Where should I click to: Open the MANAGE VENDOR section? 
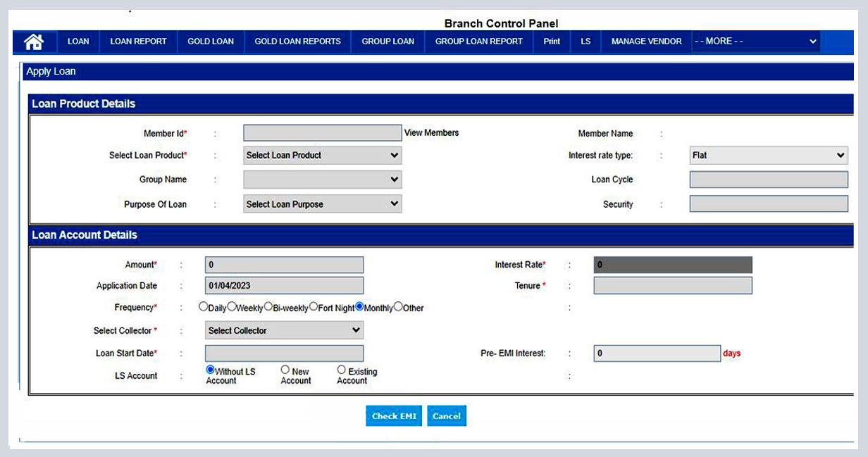tap(646, 42)
